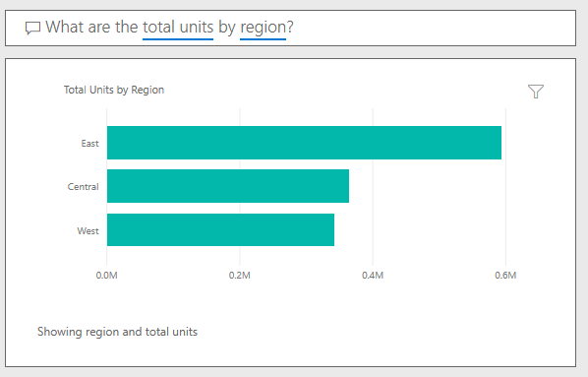Click the question mark ending the query
588x377 pixels.
pyautogui.click(x=290, y=27)
